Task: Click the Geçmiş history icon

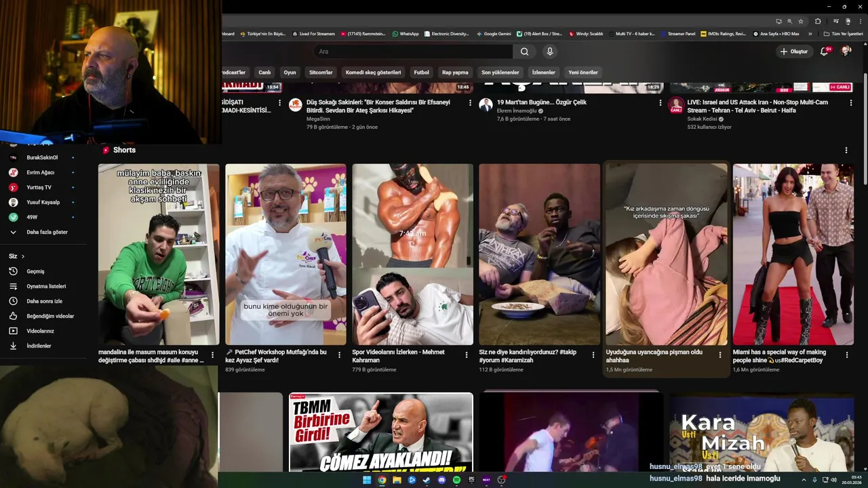Action: tap(13, 271)
